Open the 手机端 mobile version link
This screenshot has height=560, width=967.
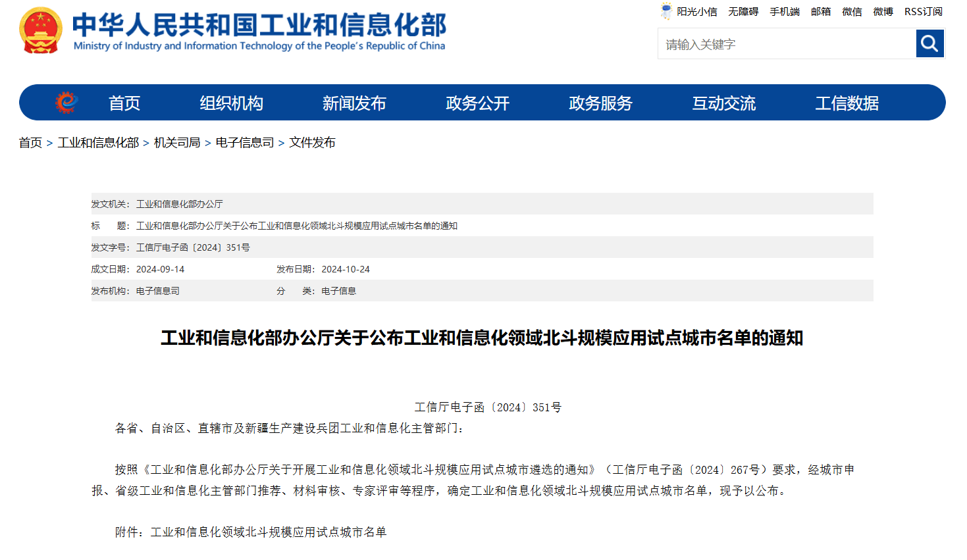point(785,12)
